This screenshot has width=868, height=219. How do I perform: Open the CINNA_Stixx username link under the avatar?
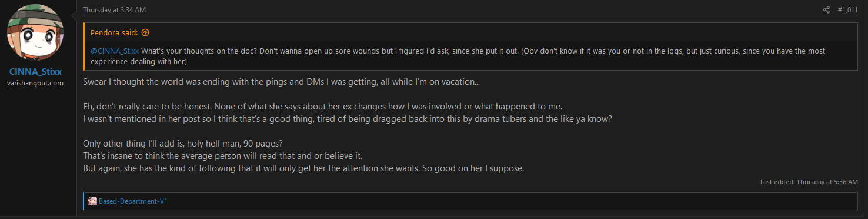pyautogui.click(x=35, y=72)
